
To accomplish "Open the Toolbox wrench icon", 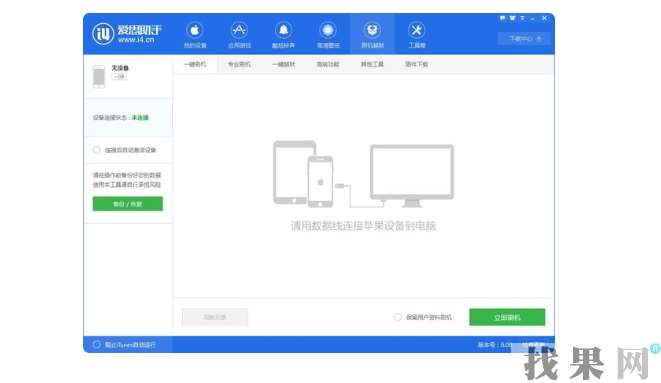I will [x=416, y=34].
